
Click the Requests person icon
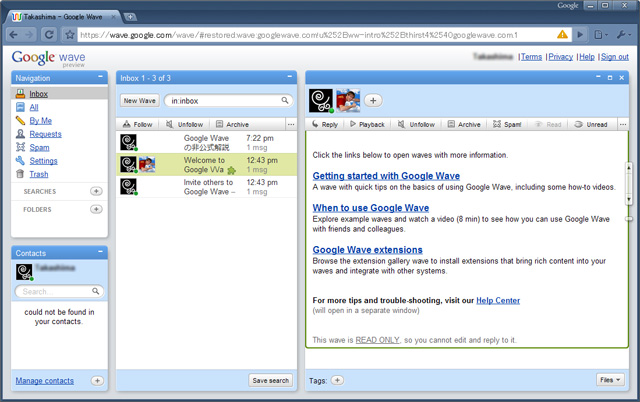coord(20,133)
